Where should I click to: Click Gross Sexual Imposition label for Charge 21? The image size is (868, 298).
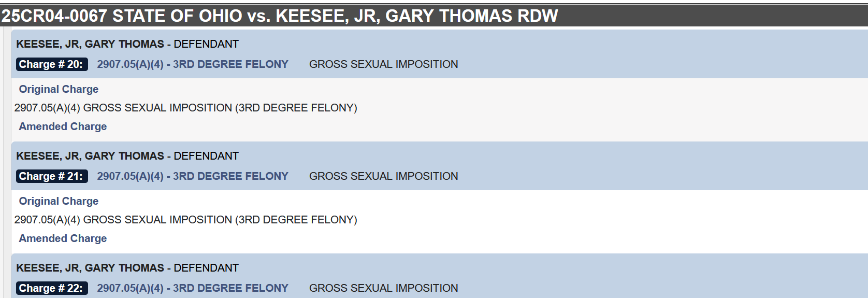[x=384, y=176]
